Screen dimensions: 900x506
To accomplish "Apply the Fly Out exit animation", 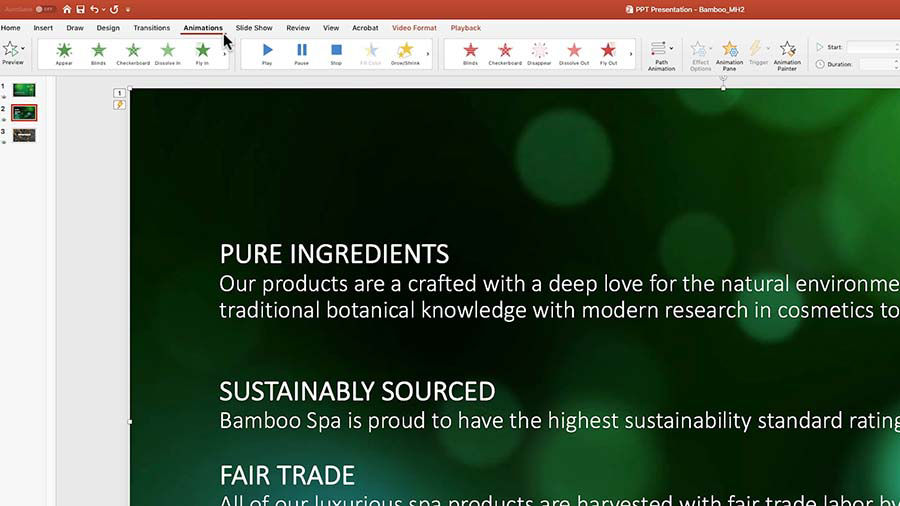I will [608, 54].
